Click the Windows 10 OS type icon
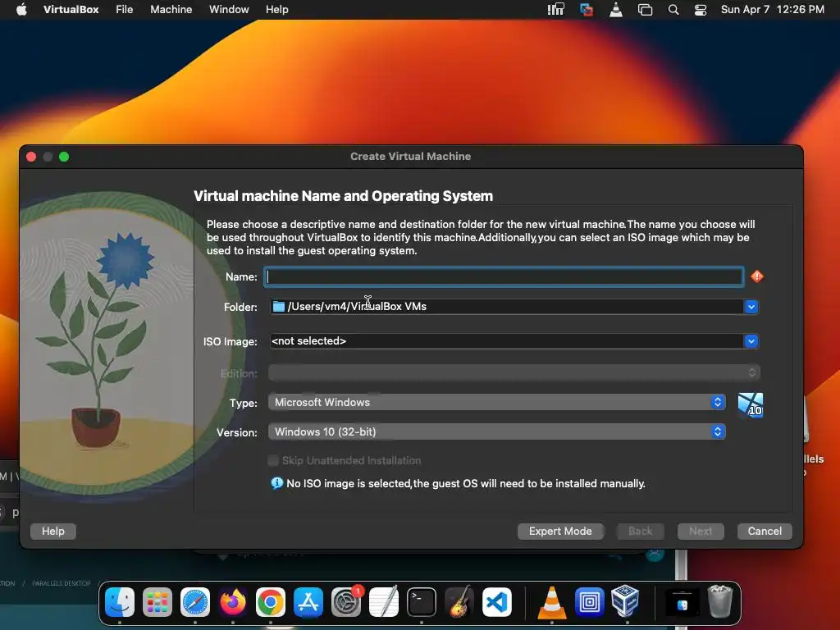 pyautogui.click(x=750, y=405)
